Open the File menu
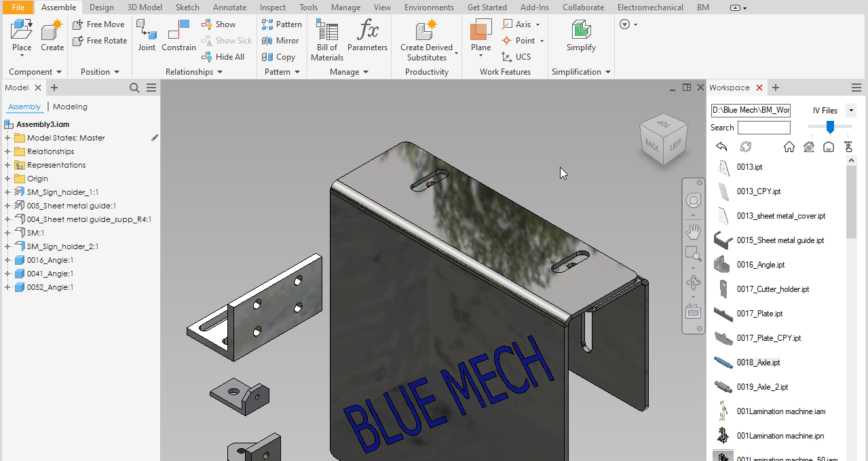The width and height of the screenshot is (868, 461). [x=18, y=7]
